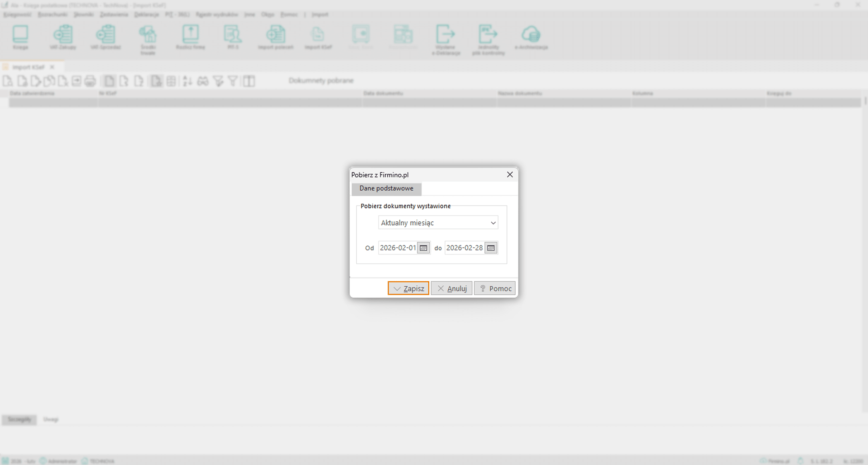Screen dimensions: 868x465
Task: Open the calendar picker for the Od date
Action: pos(423,248)
